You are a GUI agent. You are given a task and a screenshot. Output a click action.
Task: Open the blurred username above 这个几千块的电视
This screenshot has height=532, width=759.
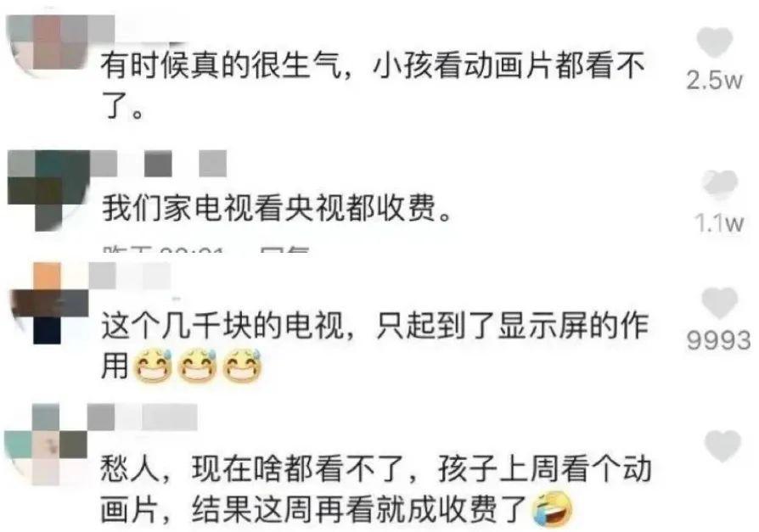pyautogui.click(x=130, y=277)
